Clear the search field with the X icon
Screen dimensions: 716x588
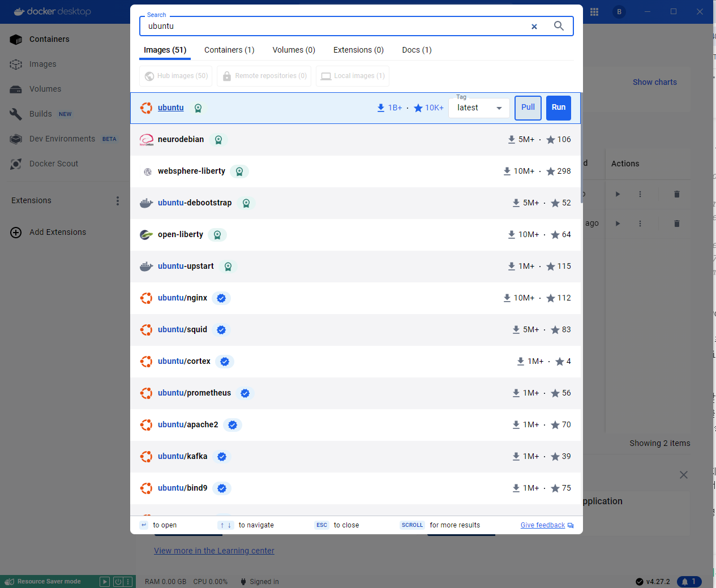(x=534, y=27)
